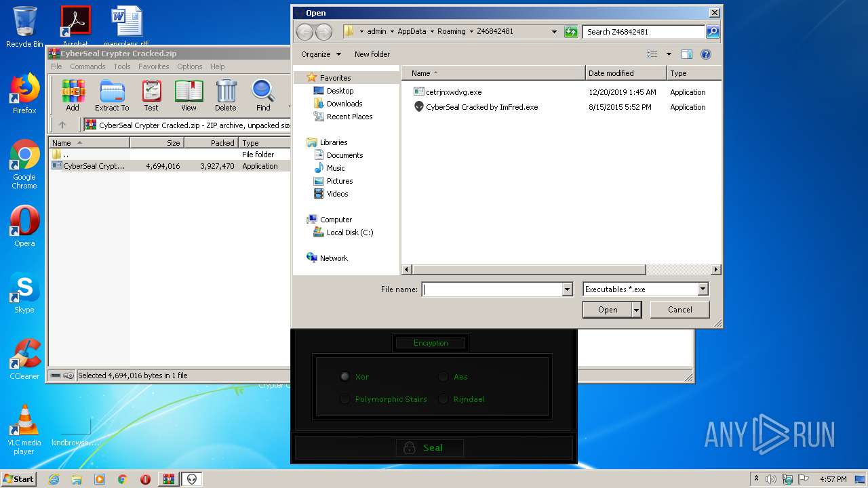Screen dimensions: 868x488
Task: Click WinRAR Extract To icon
Action: point(112,96)
